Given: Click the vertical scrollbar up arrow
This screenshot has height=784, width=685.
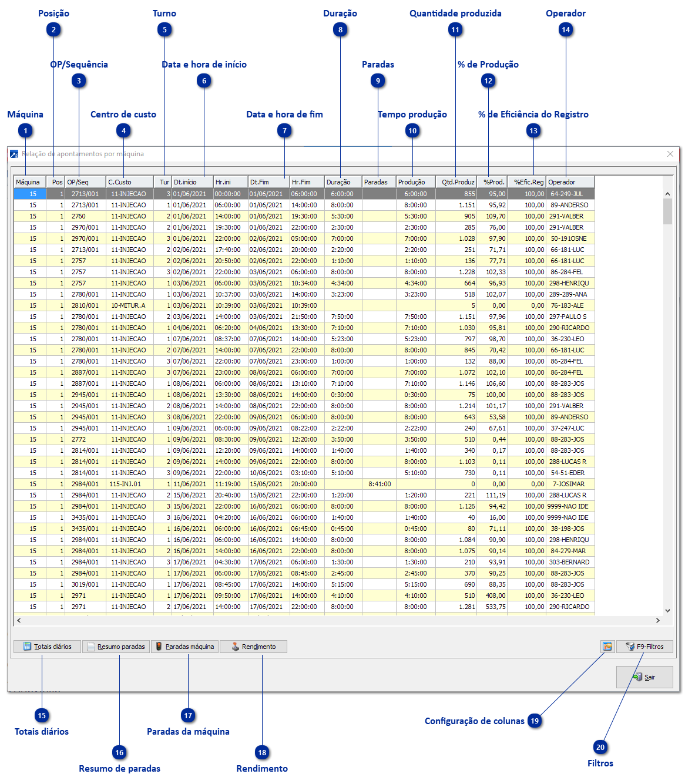Looking at the screenshot, I should click(667, 194).
